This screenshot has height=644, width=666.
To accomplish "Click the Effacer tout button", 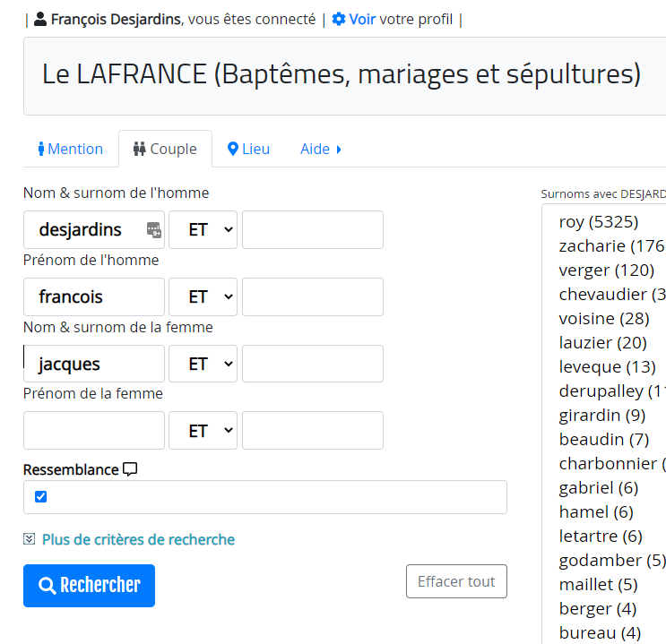I will pos(456,581).
